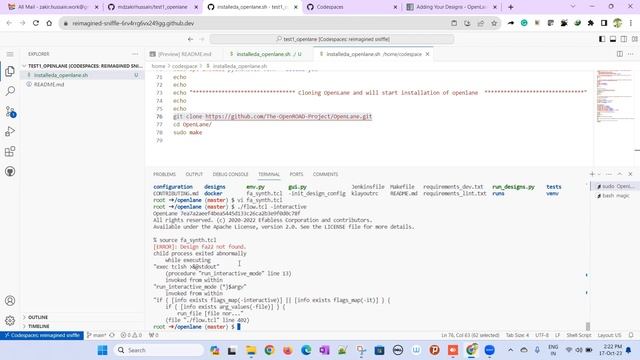Open Run and Debug view
Image resolution: width=640 pixels, height=360 pixels.
pos(10,131)
